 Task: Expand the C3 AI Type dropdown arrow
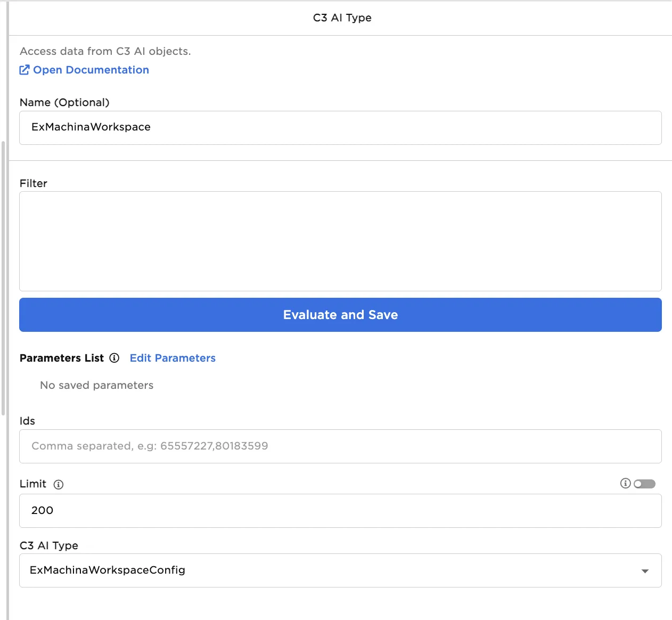click(x=645, y=571)
